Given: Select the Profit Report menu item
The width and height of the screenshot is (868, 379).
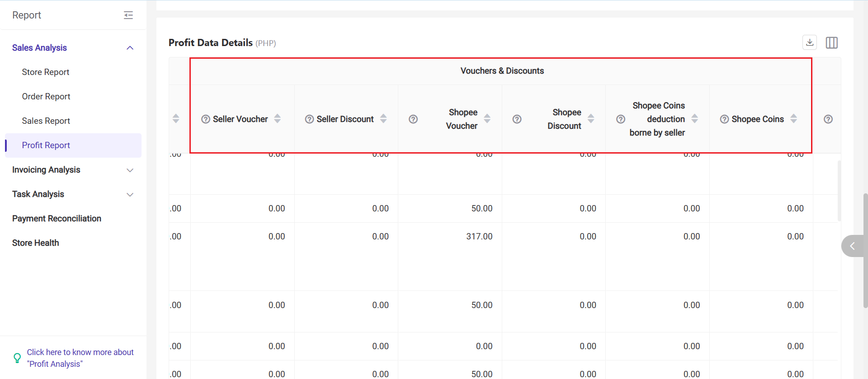Looking at the screenshot, I should tap(73, 145).
